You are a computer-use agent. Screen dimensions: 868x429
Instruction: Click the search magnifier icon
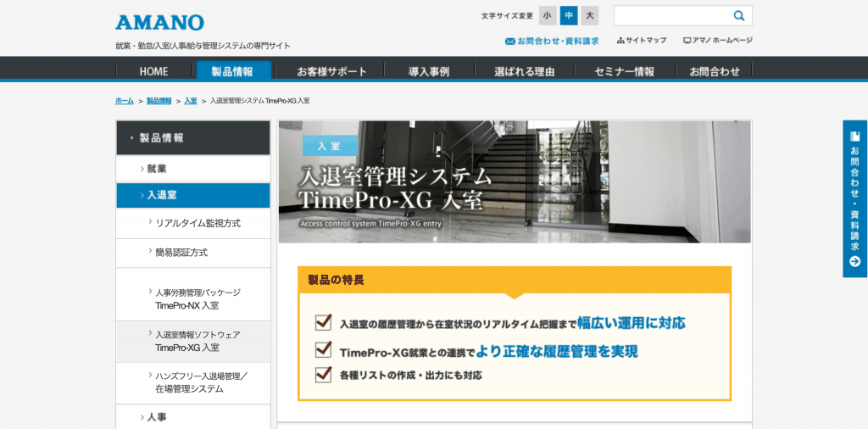coord(738,15)
